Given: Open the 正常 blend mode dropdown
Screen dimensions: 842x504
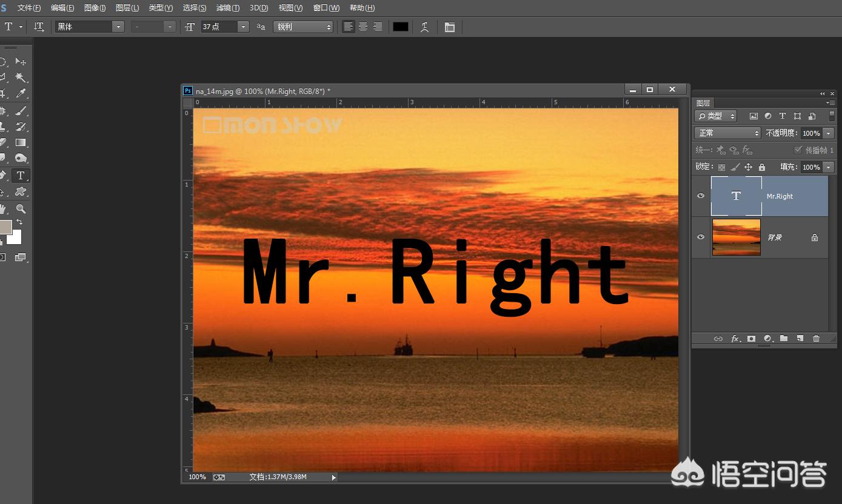Looking at the screenshot, I should click(727, 133).
